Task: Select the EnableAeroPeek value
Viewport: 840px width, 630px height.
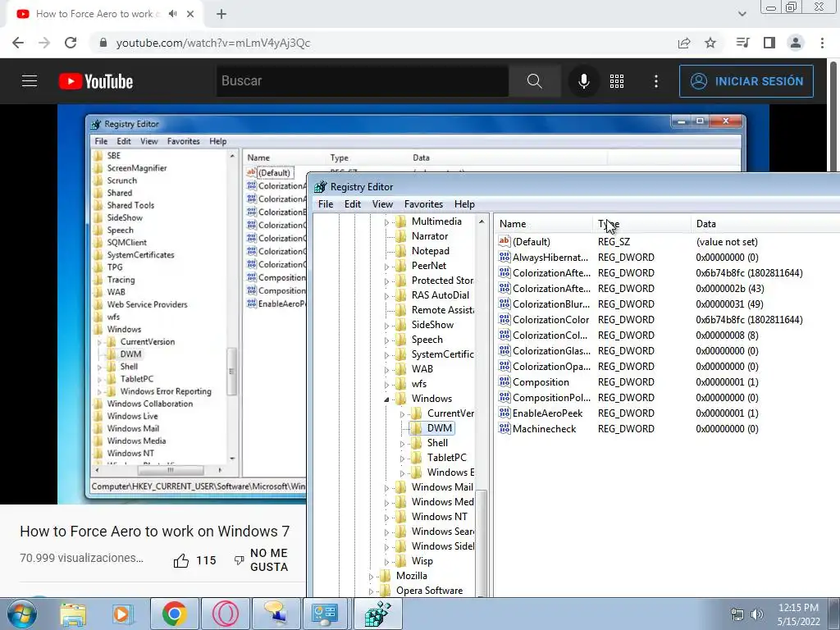Action: tap(547, 413)
